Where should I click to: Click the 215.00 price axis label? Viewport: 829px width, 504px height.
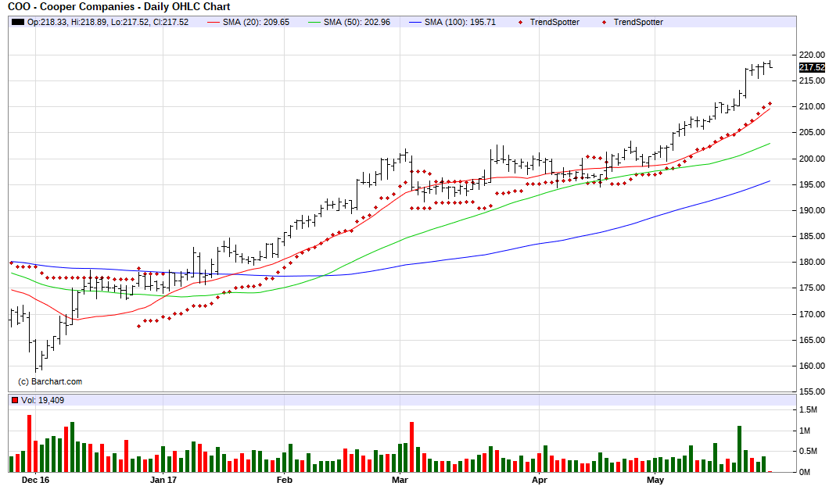[812, 80]
